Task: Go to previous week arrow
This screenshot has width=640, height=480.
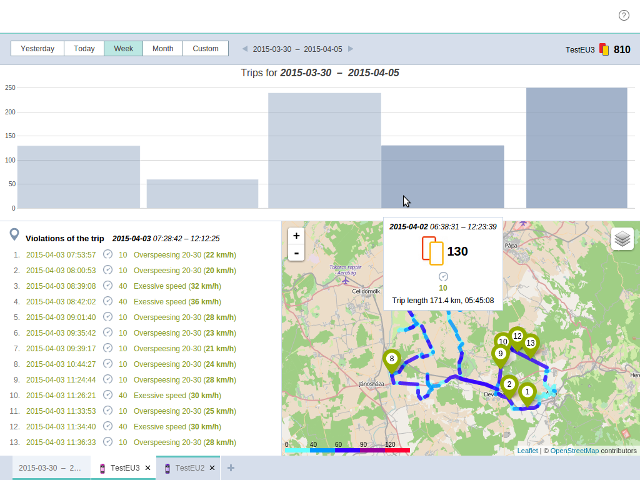Action: (245, 49)
